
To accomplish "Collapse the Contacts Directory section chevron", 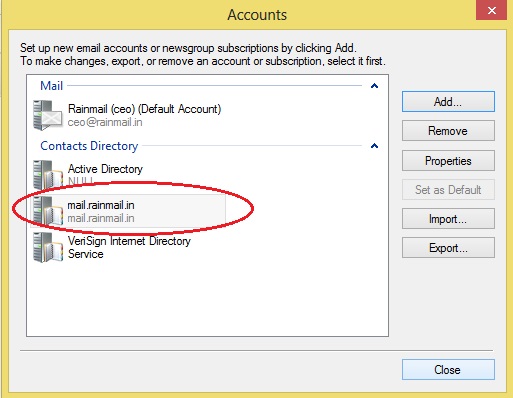I will [x=374, y=146].
